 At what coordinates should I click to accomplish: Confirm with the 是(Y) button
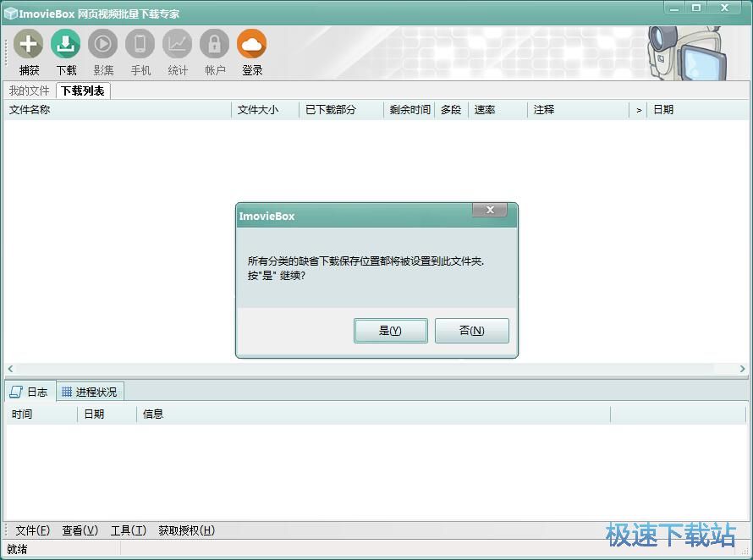click(x=390, y=331)
